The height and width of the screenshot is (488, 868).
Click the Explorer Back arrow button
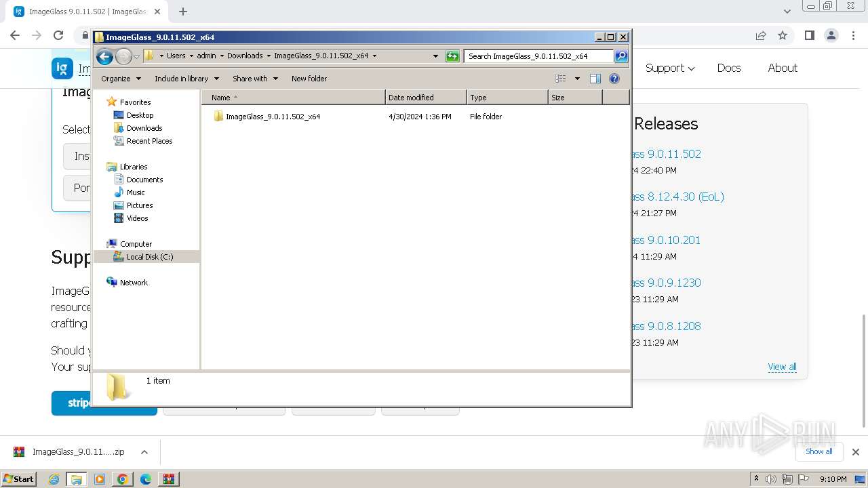104,56
